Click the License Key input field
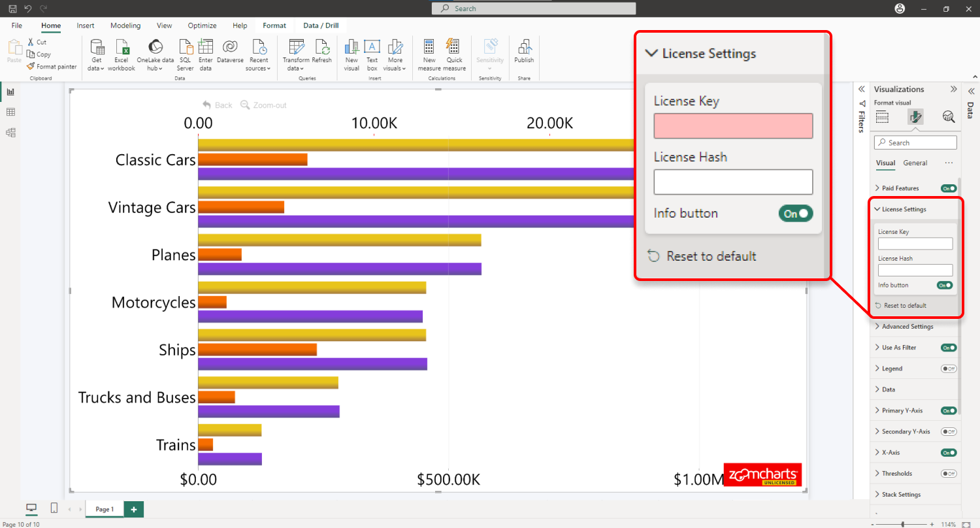The width and height of the screenshot is (980, 528). (x=915, y=244)
